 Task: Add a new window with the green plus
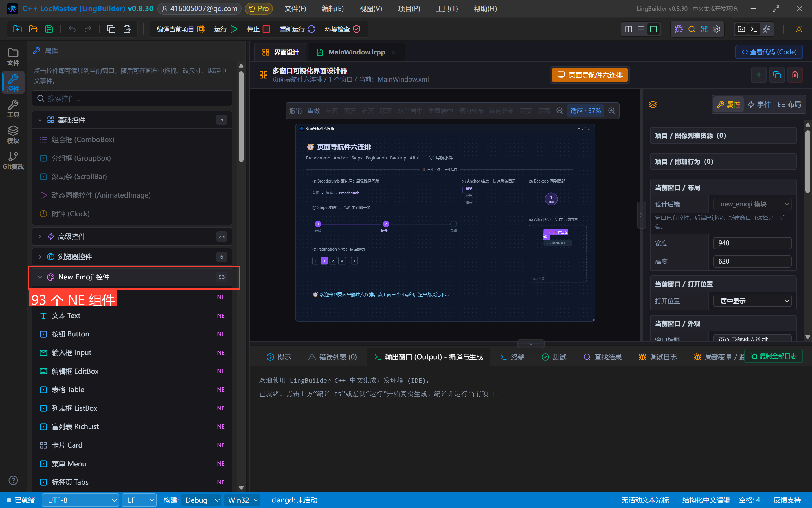coord(759,75)
